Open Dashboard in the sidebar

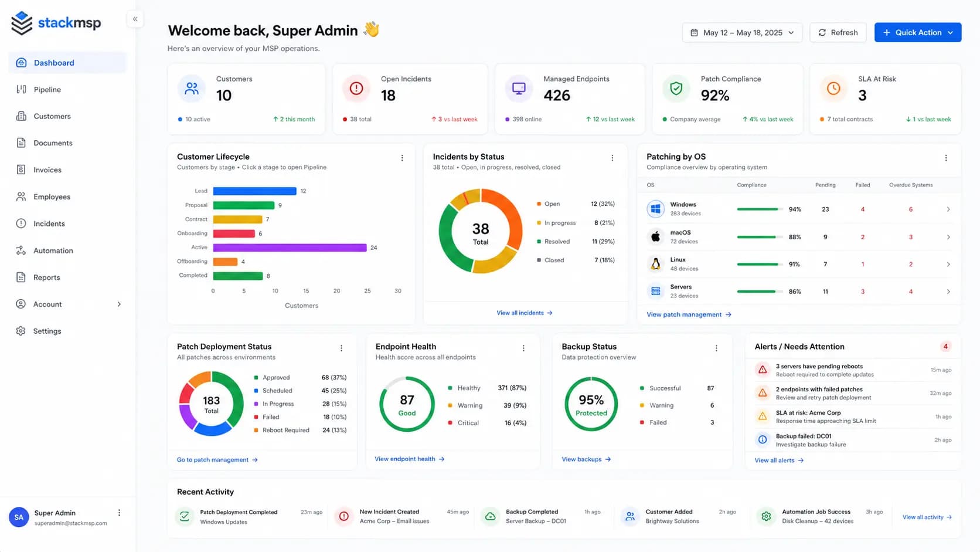(67, 63)
